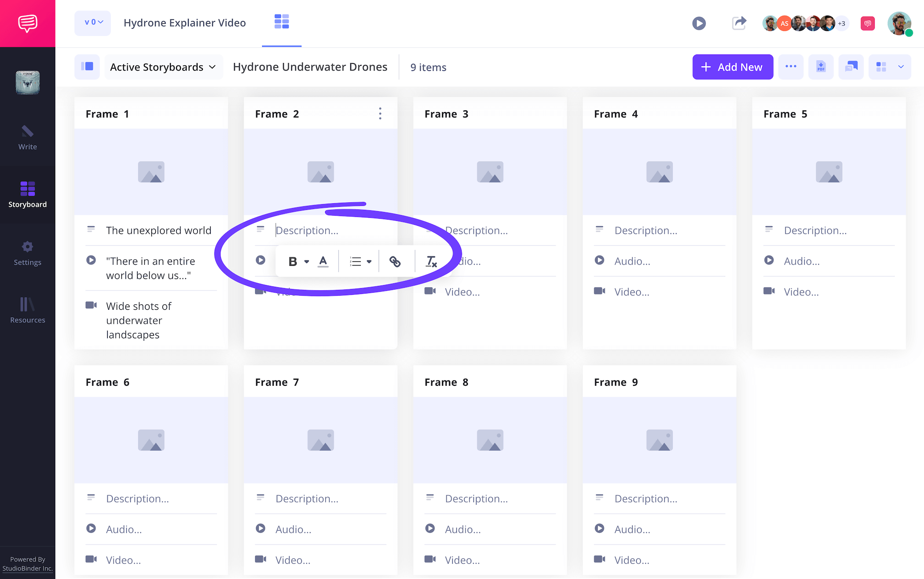Click the Add New button
Image resolution: width=924 pixels, height=579 pixels.
(x=733, y=67)
